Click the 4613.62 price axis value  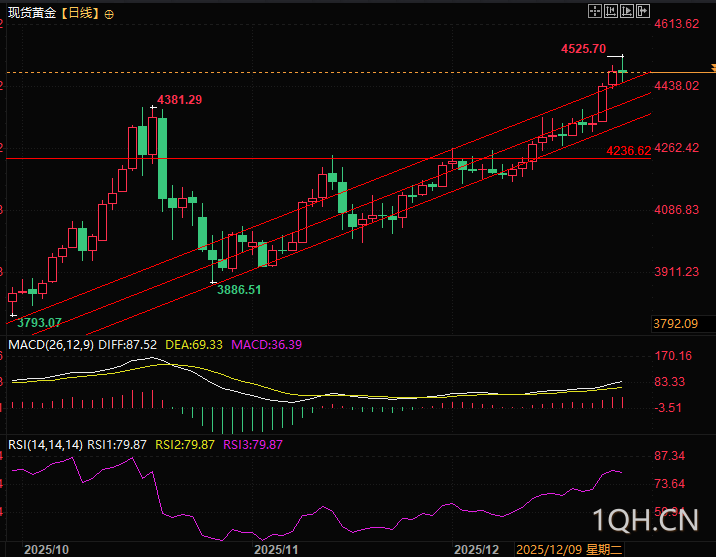click(x=677, y=24)
